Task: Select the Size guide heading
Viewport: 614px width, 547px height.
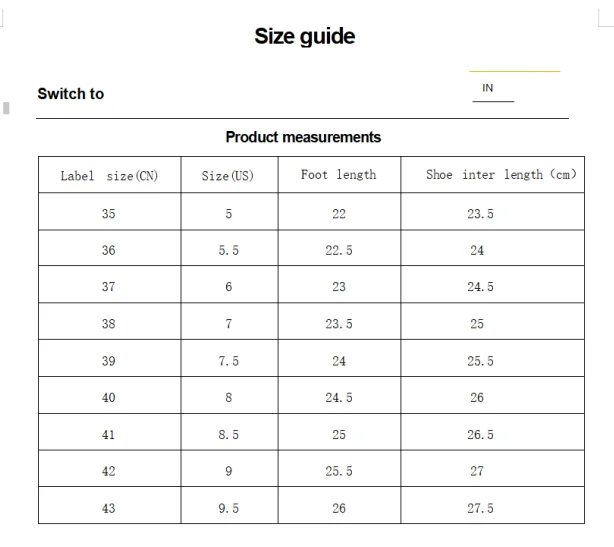Action: pyautogui.click(x=305, y=37)
